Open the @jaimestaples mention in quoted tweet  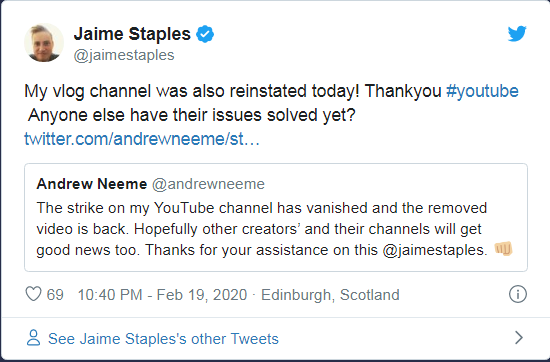click(435, 250)
